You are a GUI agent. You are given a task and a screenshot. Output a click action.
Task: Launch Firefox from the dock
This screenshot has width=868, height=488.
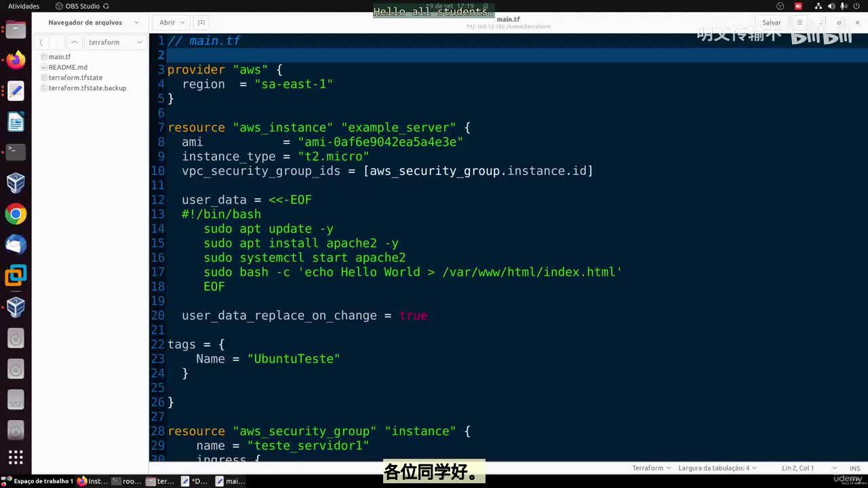(x=16, y=60)
